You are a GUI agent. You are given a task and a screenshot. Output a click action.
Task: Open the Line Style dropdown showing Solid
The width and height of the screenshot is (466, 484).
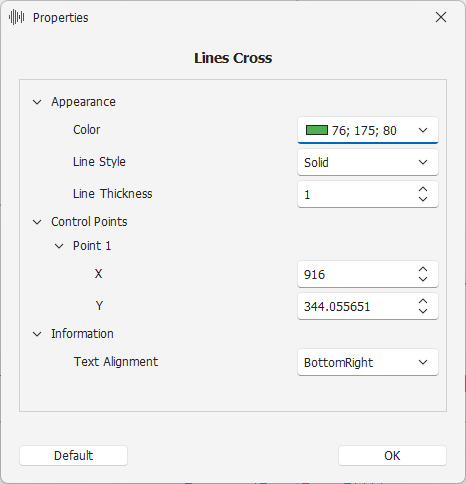click(368, 162)
